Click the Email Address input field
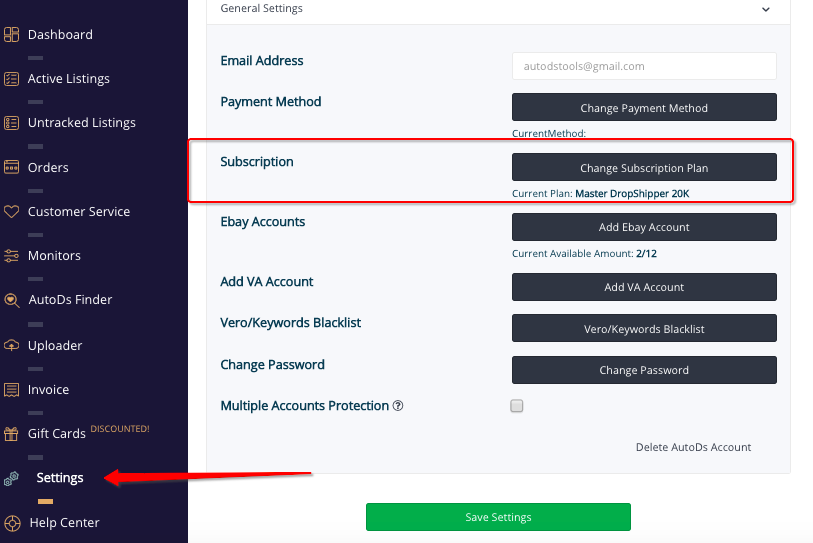 644,66
